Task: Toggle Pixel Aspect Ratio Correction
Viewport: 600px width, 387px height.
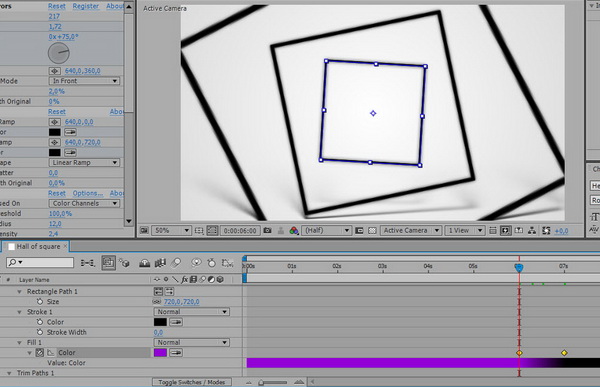Action: pyautogui.click(x=493, y=230)
